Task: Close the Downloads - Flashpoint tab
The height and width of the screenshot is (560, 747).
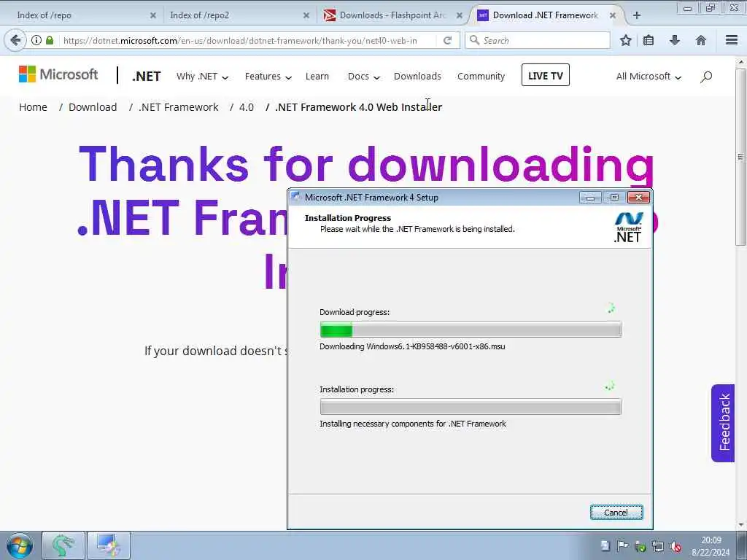Action: click(460, 15)
